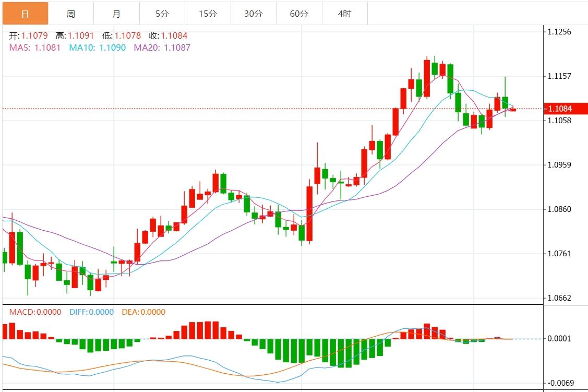Click the MA20 indicator label
Image resolution: width=588 pixels, height=392 pixels.
point(162,47)
